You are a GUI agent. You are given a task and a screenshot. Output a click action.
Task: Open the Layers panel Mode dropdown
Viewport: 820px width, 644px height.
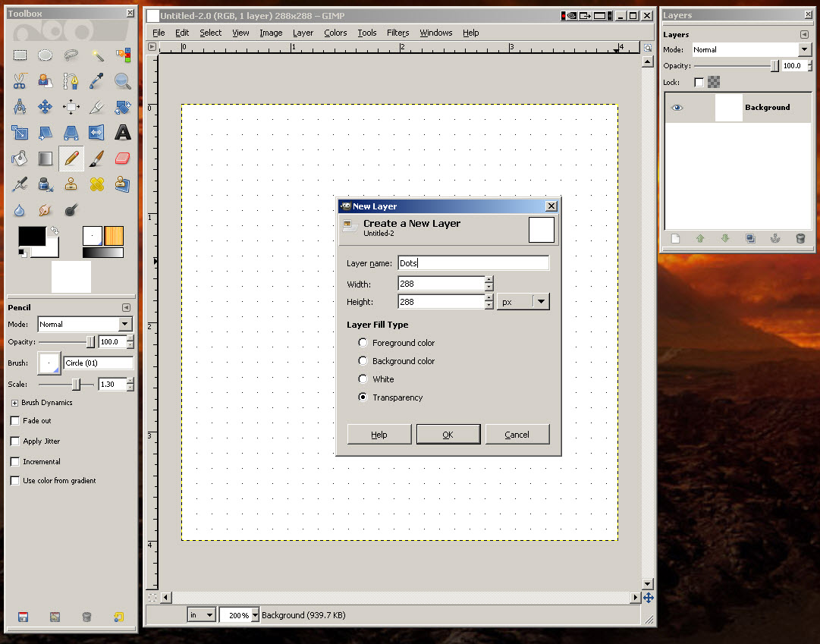(x=751, y=49)
